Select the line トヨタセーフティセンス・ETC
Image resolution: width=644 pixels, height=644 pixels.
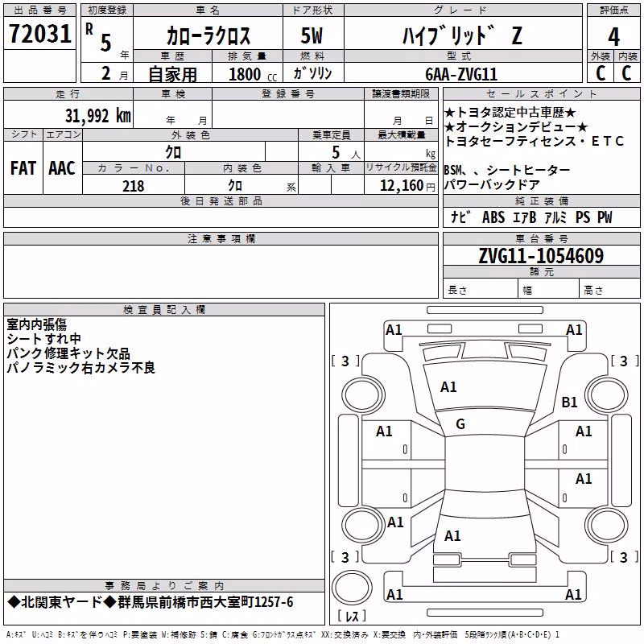535,142
